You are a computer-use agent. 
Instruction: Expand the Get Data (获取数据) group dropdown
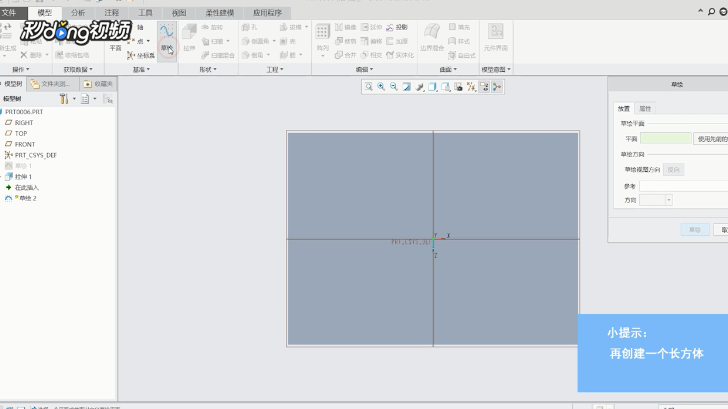pos(78,69)
